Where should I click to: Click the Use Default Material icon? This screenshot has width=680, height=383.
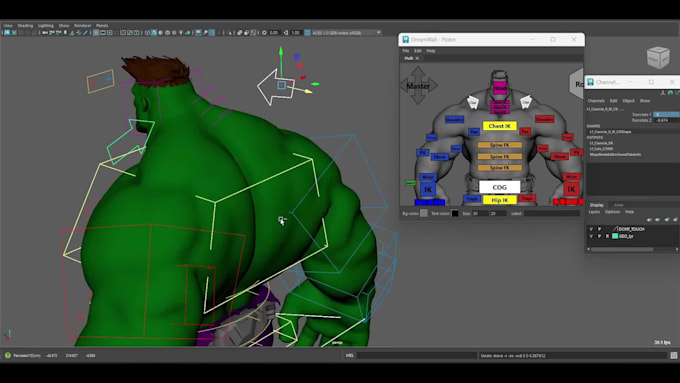coord(160,33)
